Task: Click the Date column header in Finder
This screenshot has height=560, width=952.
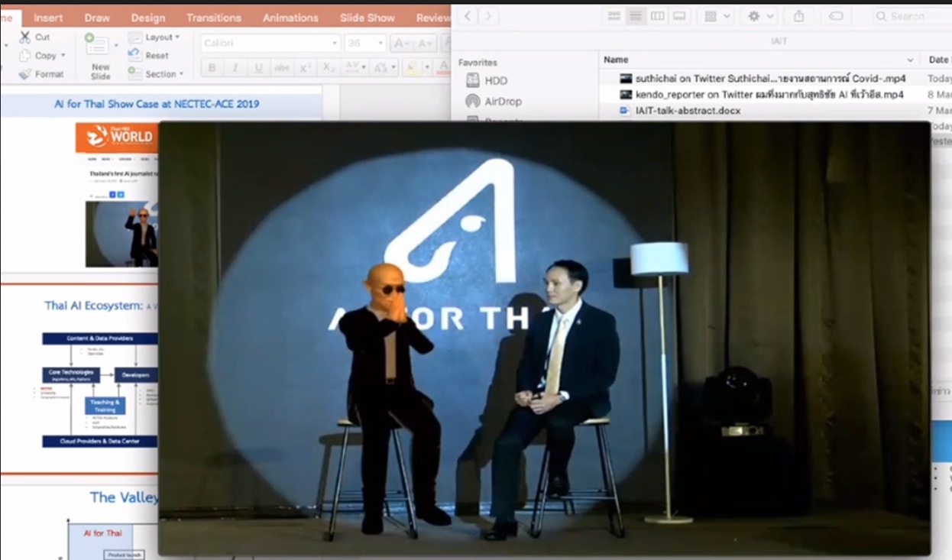Action: (938, 60)
